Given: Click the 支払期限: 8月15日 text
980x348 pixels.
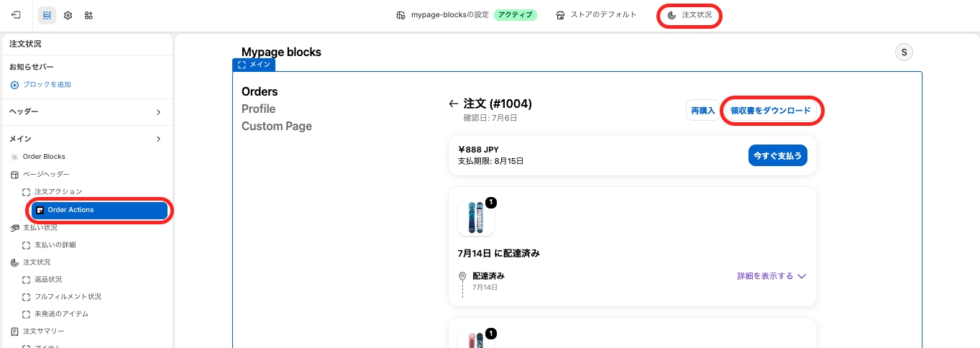Looking at the screenshot, I should (x=491, y=161).
